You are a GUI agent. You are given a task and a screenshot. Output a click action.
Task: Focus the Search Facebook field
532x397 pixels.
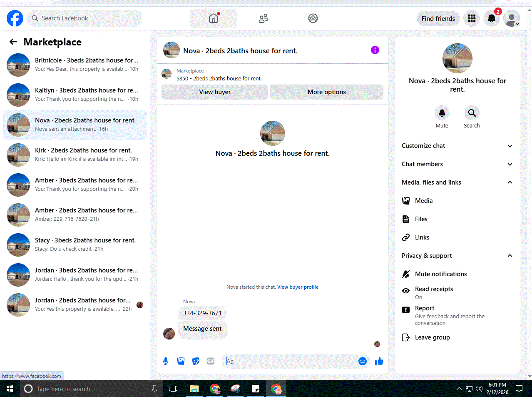click(85, 18)
